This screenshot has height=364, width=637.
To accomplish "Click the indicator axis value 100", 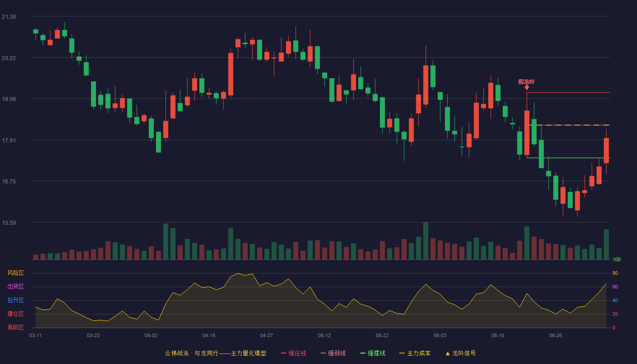I will click(x=617, y=260).
